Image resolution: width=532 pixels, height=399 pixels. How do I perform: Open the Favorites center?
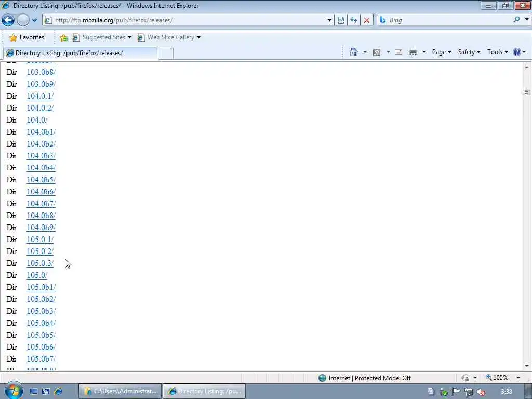[x=27, y=37]
